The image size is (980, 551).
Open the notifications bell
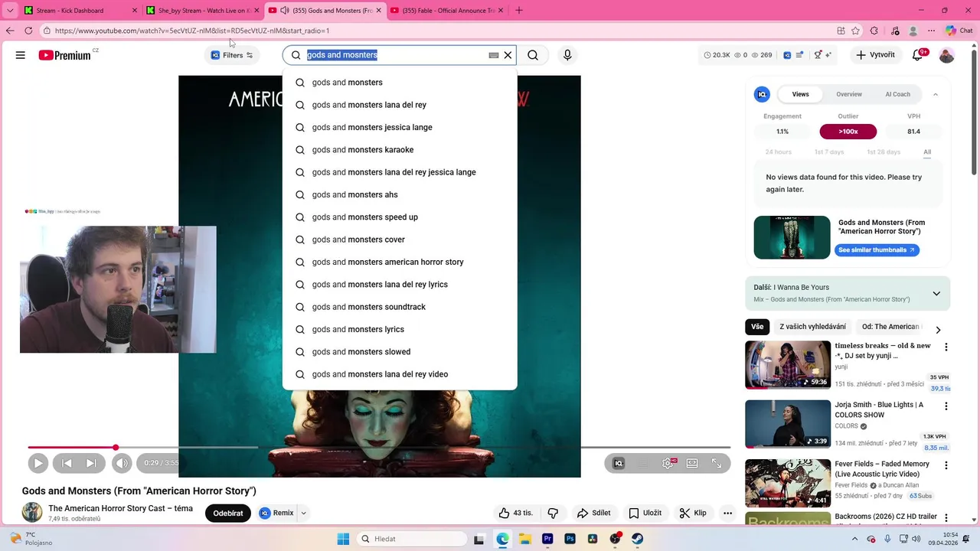coord(918,55)
